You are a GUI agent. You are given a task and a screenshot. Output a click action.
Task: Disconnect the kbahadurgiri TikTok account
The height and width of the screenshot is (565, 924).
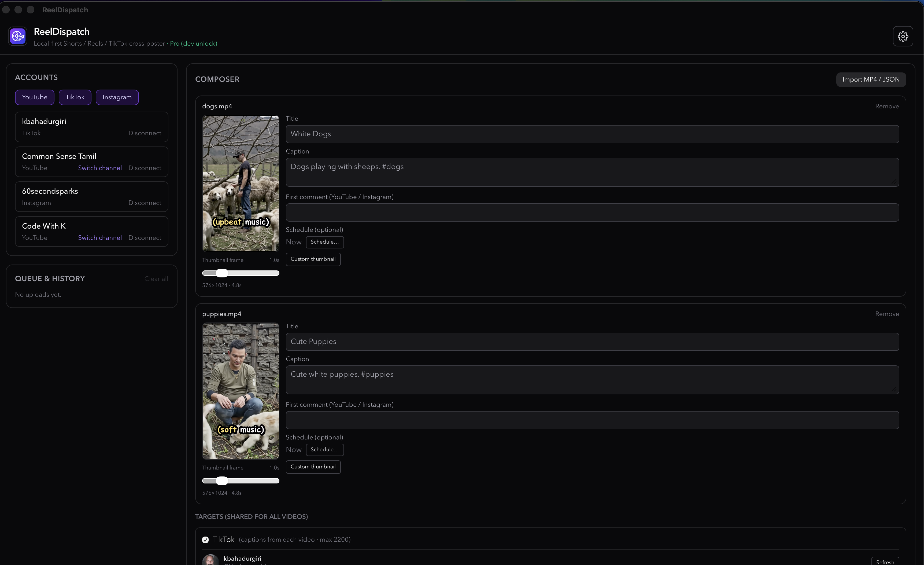pyautogui.click(x=145, y=133)
